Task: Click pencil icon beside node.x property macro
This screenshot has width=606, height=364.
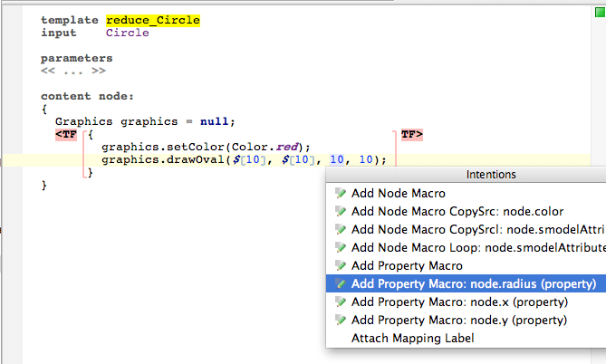Action: [341, 302]
